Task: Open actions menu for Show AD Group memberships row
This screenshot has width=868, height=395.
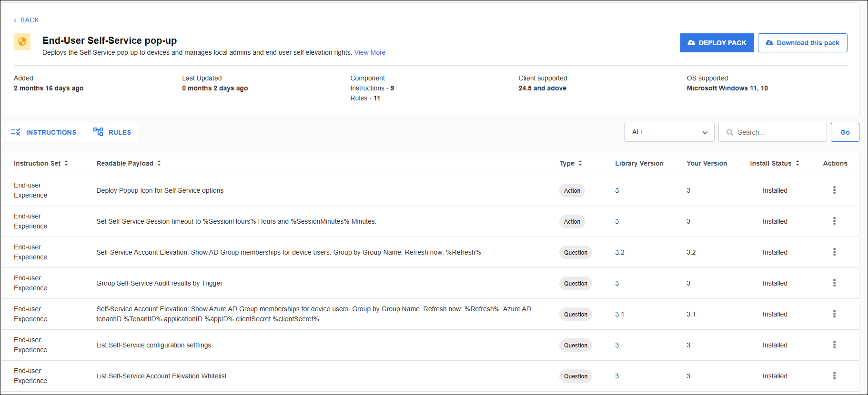Action: [834, 252]
